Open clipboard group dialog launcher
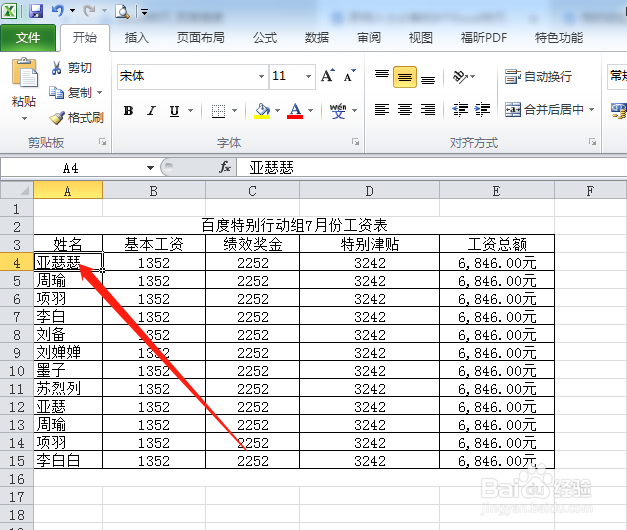627x530 pixels. tap(103, 142)
